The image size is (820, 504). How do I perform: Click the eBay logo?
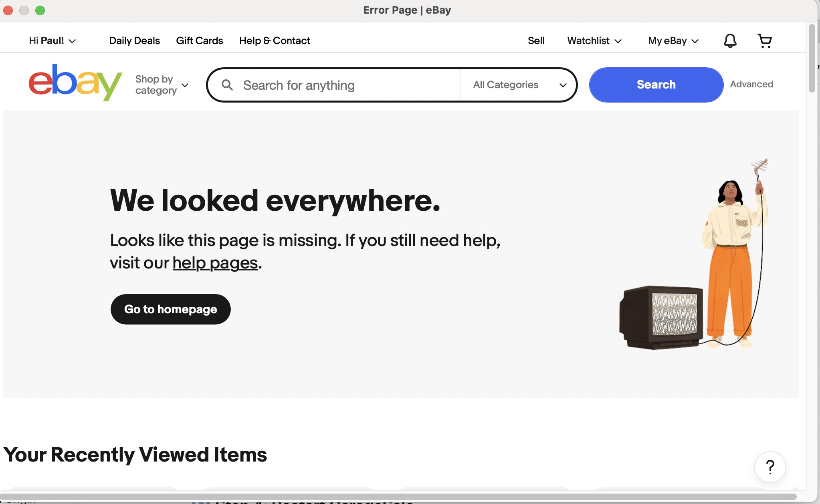pos(75,83)
